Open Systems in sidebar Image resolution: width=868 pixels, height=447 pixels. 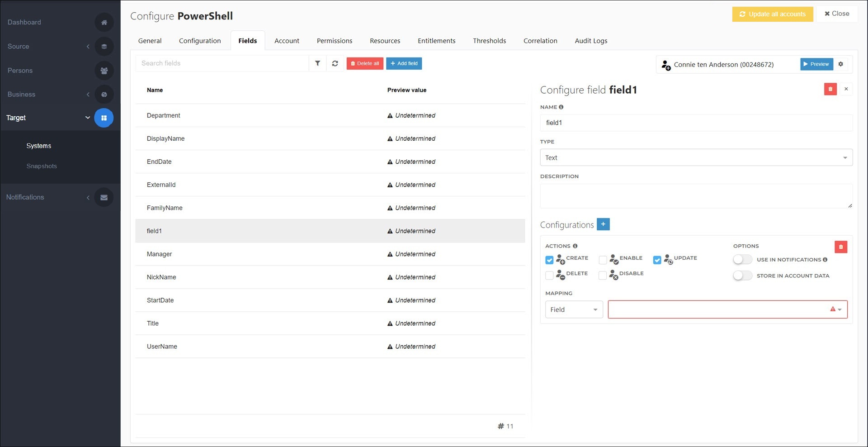pyautogui.click(x=39, y=146)
